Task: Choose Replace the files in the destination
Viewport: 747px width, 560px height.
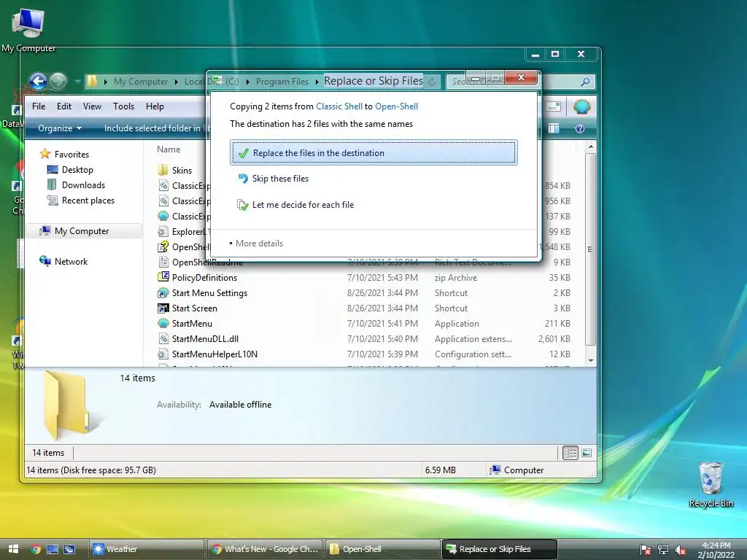Action: pyautogui.click(x=373, y=153)
